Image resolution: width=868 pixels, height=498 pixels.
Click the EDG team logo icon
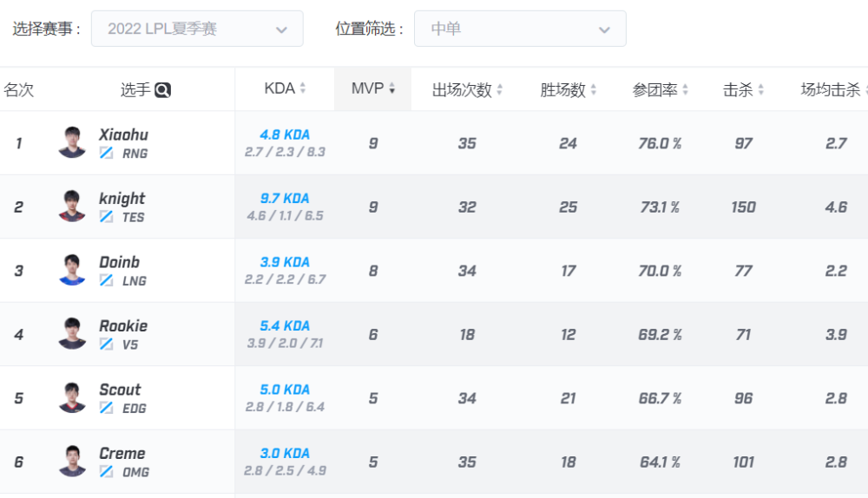click(107, 409)
